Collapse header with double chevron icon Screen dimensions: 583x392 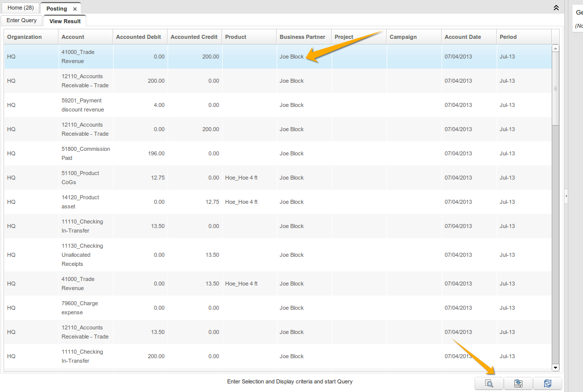[x=556, y=8]
